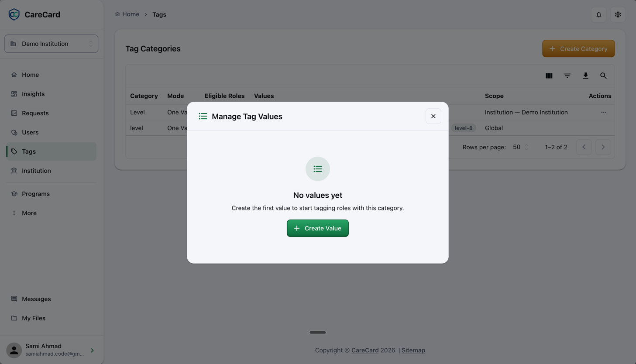Click the Create Category button

(578, 48)
